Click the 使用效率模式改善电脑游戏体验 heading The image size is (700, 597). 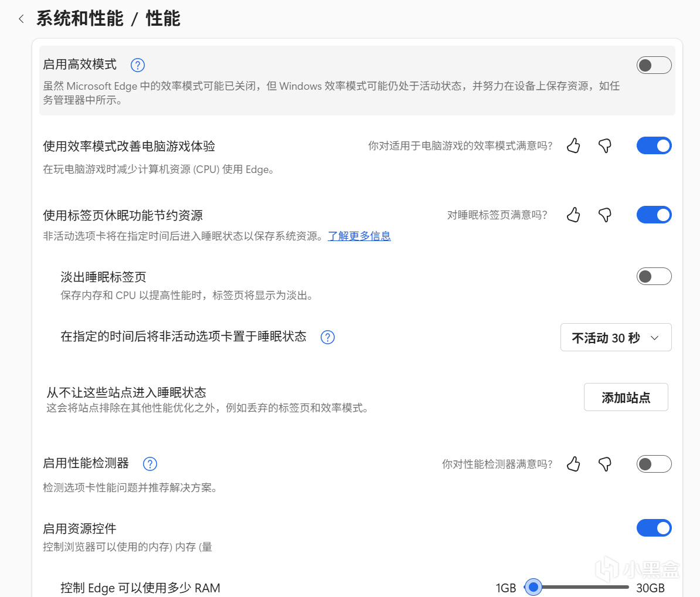point(129,146)
